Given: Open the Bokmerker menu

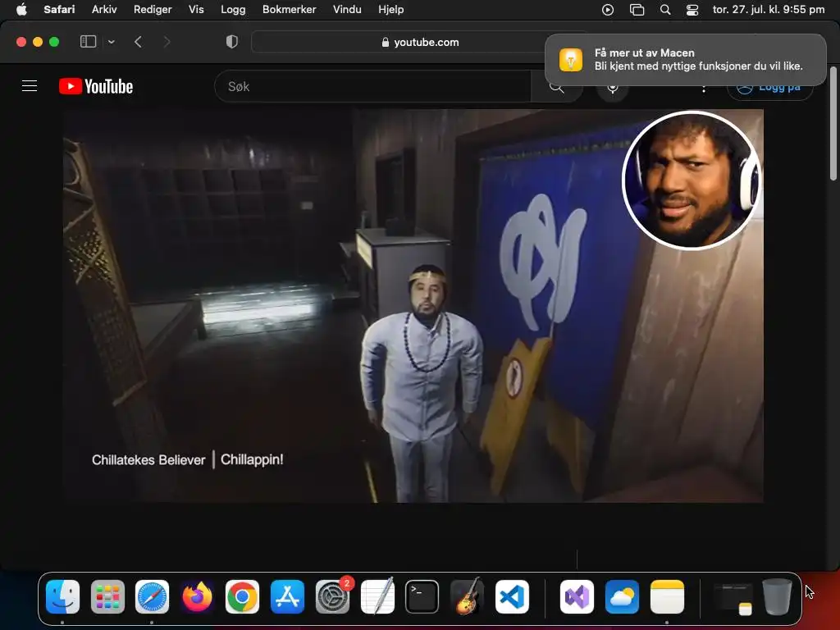Looking at the screenshot, I should tap(290, 9).
